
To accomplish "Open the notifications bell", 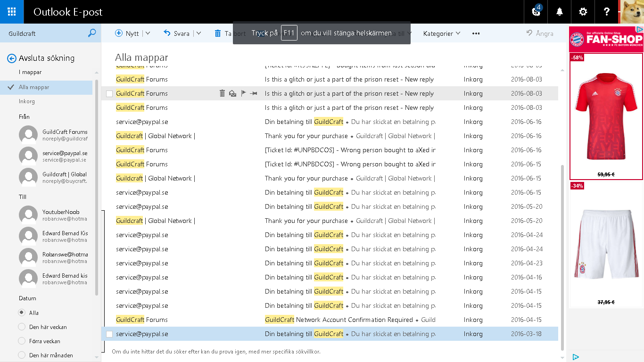I will pyautogui.click(x=560, y=12).
